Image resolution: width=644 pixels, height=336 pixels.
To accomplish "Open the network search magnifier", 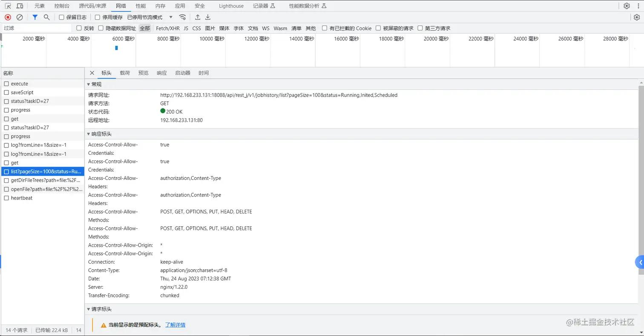I will 47,17.
